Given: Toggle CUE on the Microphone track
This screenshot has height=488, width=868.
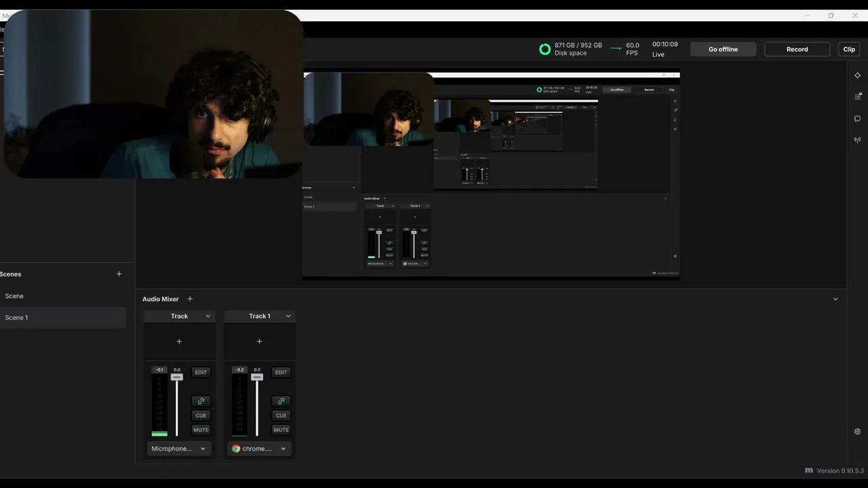Looking at the screenshot, I should [x=201, y=415].
